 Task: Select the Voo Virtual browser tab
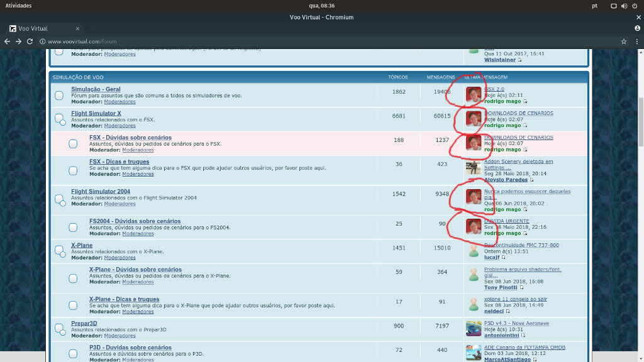(x=45, y=28)
